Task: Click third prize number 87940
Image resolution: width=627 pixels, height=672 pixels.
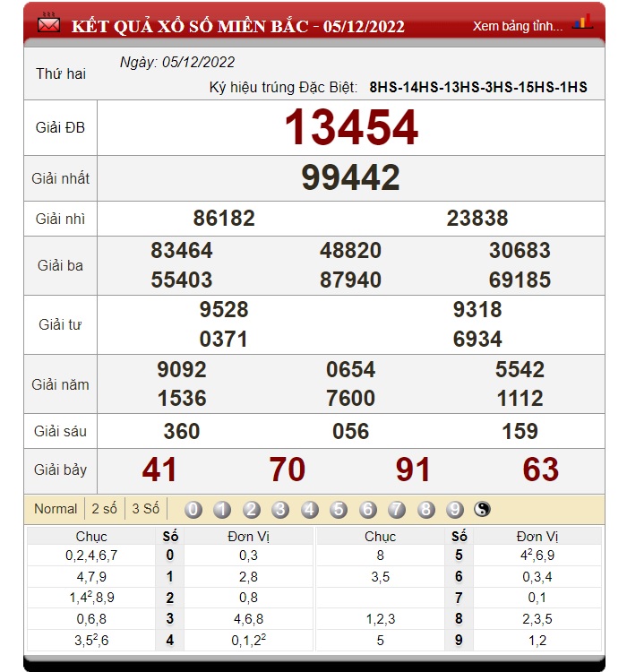Action: pos(350,280)
